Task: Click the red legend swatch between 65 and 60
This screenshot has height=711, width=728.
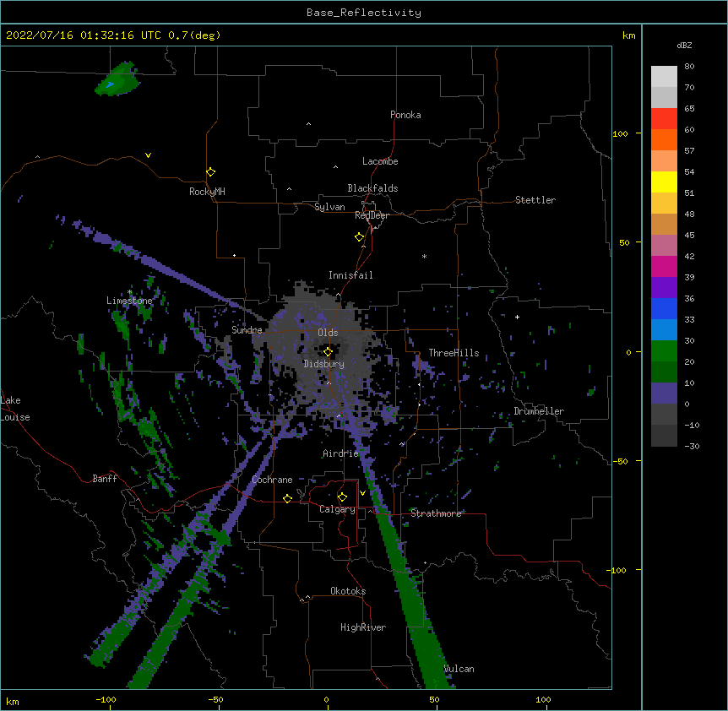Action: click(664, 119)
